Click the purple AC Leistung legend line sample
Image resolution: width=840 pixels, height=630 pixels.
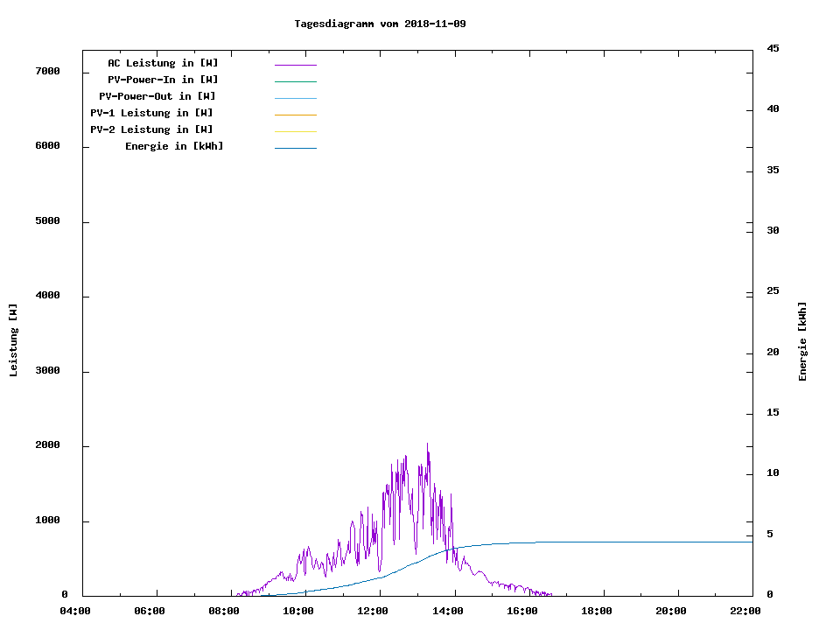pyautogui.click(x=295, y=65)
